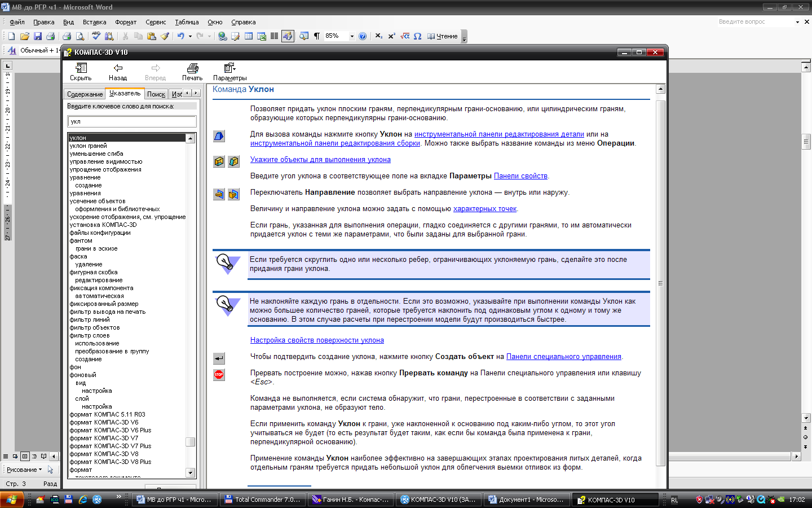Open Панели специального управления link
The height and width of the screenshot is (508, 812).
tap(564, 357)
